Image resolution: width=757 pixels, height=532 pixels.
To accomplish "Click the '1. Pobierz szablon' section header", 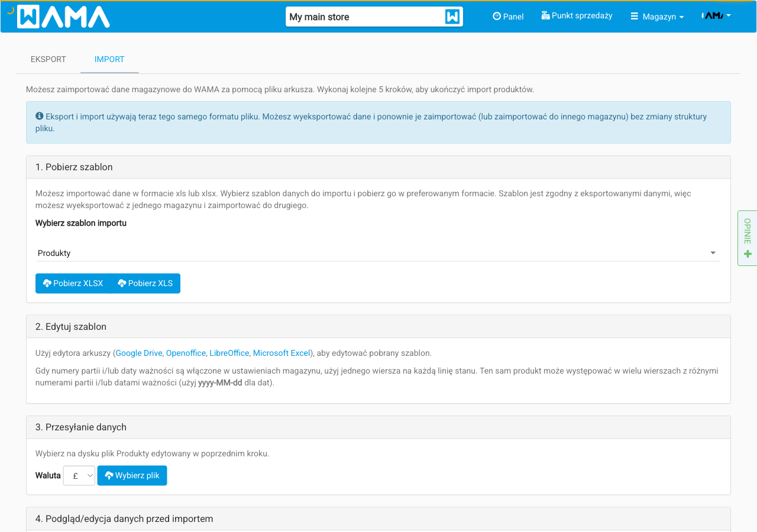I will (x=378, y=167).
